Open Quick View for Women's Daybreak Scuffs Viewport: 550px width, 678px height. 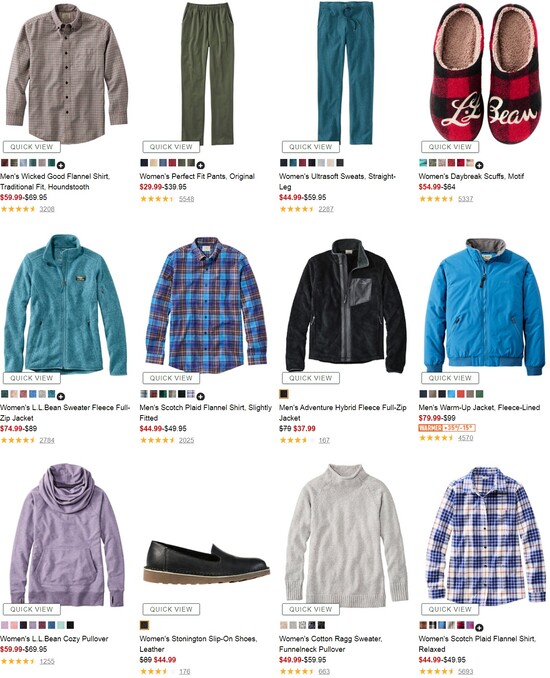click(x=450, y=147)
